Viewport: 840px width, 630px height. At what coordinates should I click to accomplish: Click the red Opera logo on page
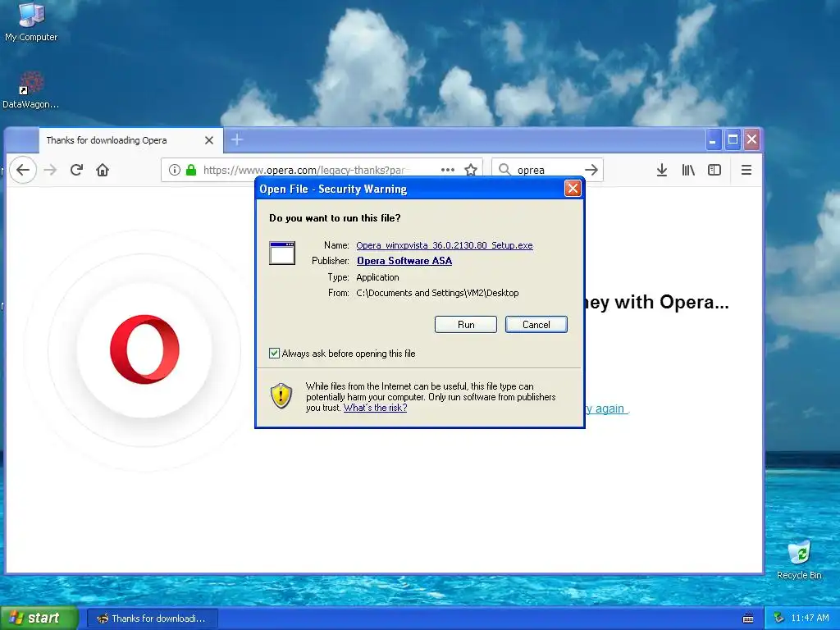click(144, 349)
